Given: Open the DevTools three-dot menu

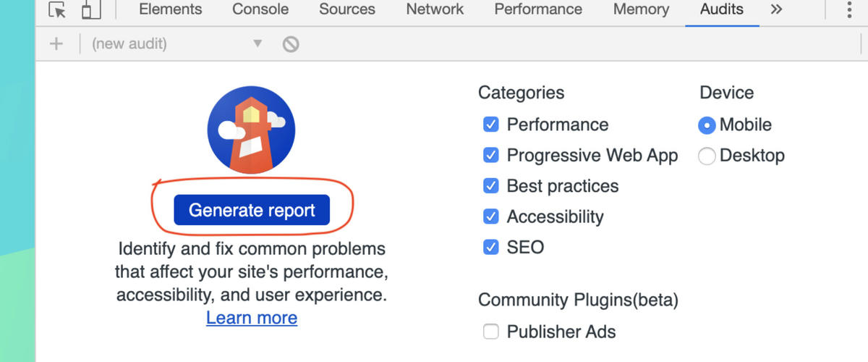Looking at the screenshot, I should (x=848, y=10).
